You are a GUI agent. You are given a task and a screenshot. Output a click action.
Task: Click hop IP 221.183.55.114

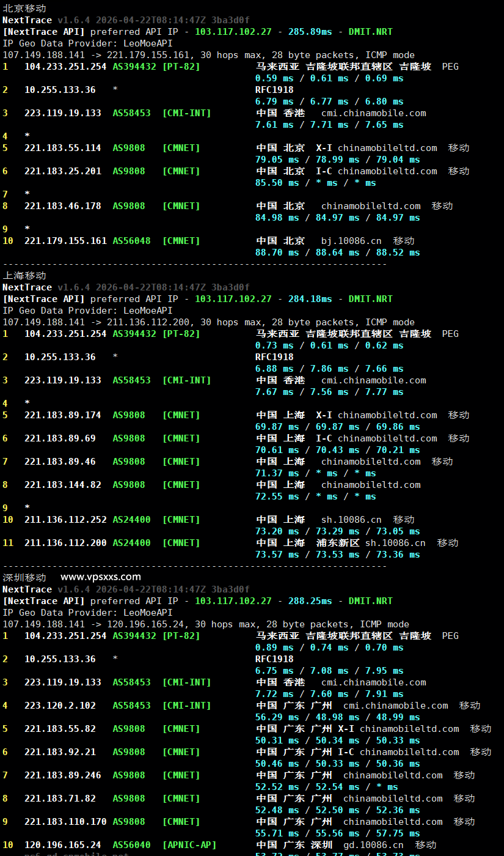click(63, 148)
